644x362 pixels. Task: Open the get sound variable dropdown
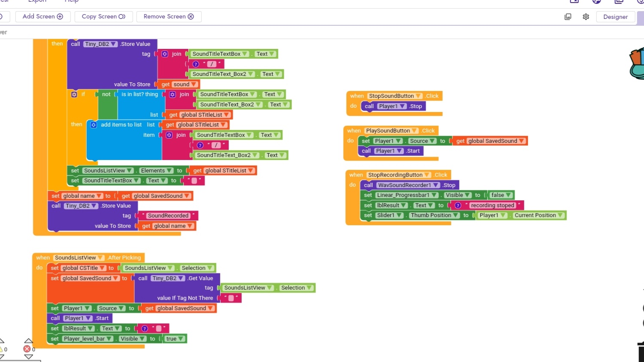pyautogui.click(x=194, y=84)
